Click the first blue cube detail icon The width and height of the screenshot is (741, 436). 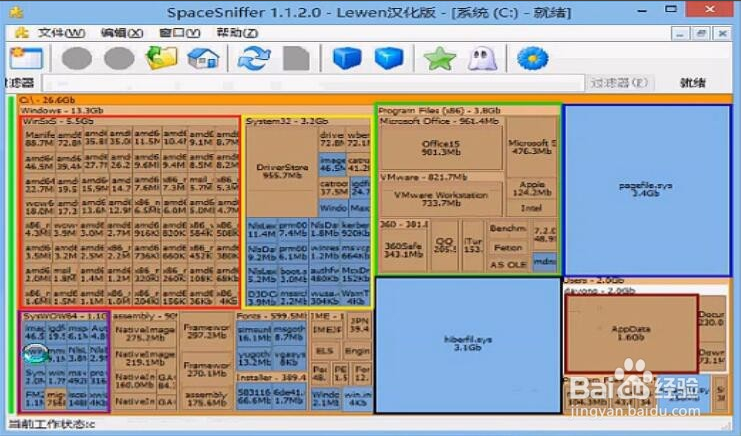click(347, 59)
